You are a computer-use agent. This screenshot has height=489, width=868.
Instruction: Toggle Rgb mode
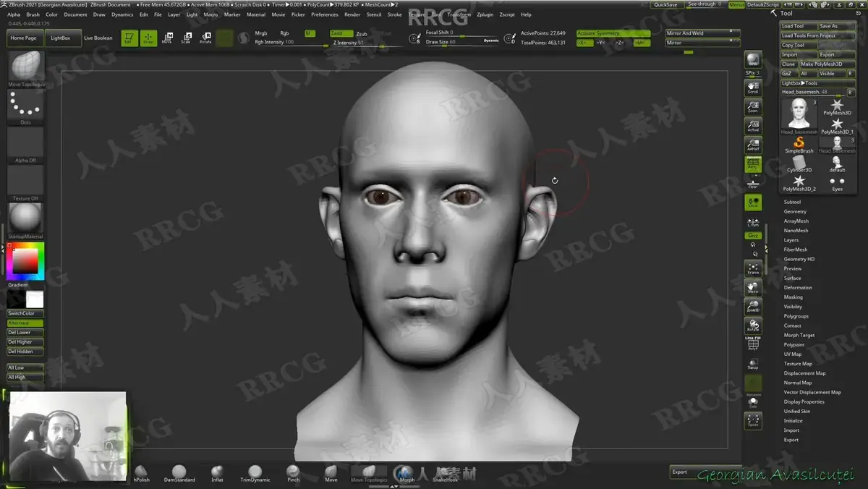pyautogui.click(x=284, y=33)
